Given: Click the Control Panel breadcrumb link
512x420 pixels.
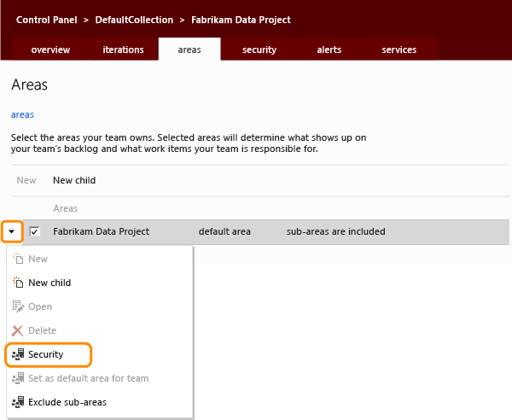Looking at the screenshot, I should point(47,20).
